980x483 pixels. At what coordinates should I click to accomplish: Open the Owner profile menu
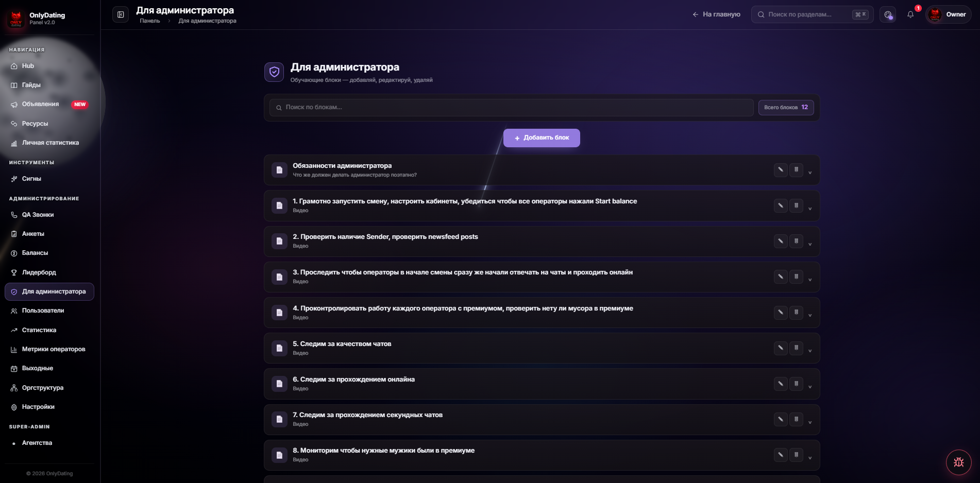(x=948, y=14)
